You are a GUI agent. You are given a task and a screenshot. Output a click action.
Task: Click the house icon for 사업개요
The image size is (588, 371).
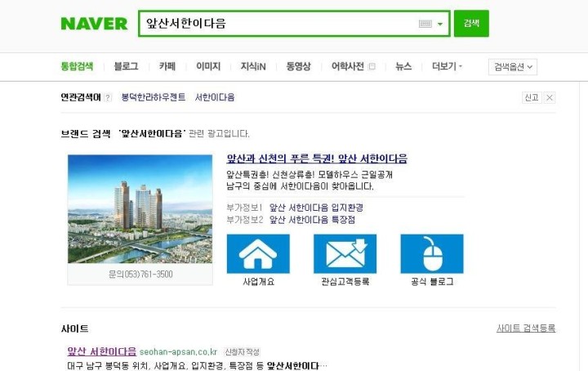tap(258, 253)
